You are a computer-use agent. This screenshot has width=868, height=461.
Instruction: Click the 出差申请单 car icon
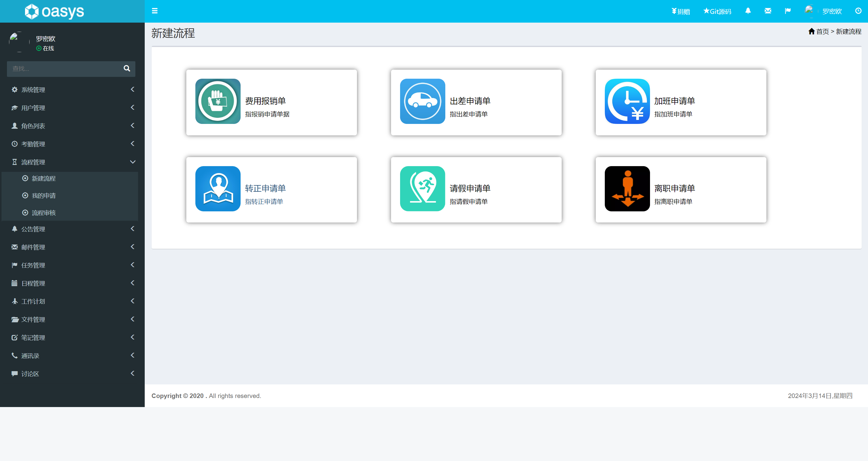422,101
